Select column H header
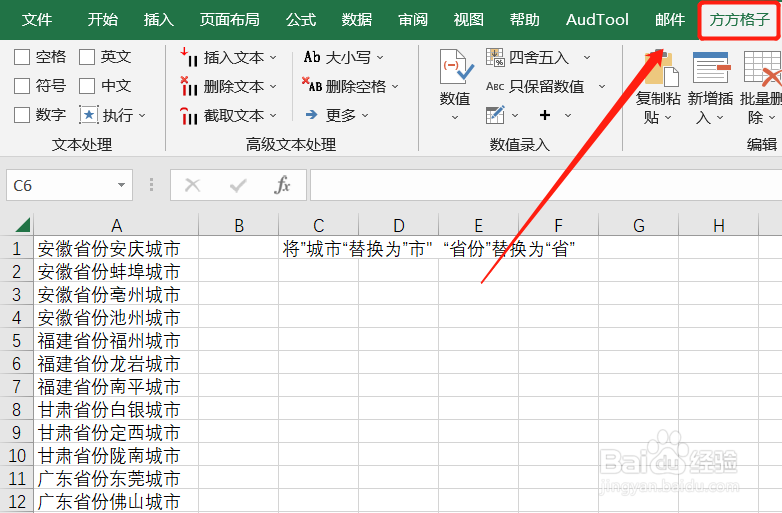This screenshot has width=782, height=513. tap(719, 225)
